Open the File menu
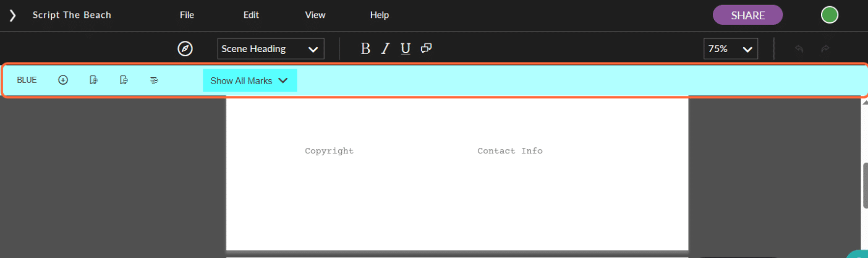The image size is (868, 258). point(187,15)
